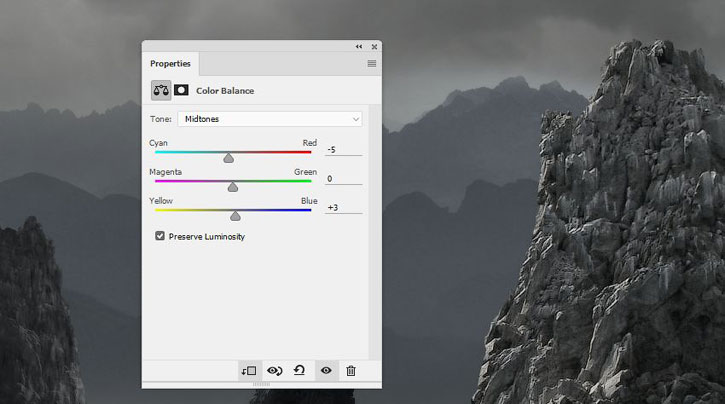Click the panel bottom resize grip

click(x=261, y=384)
